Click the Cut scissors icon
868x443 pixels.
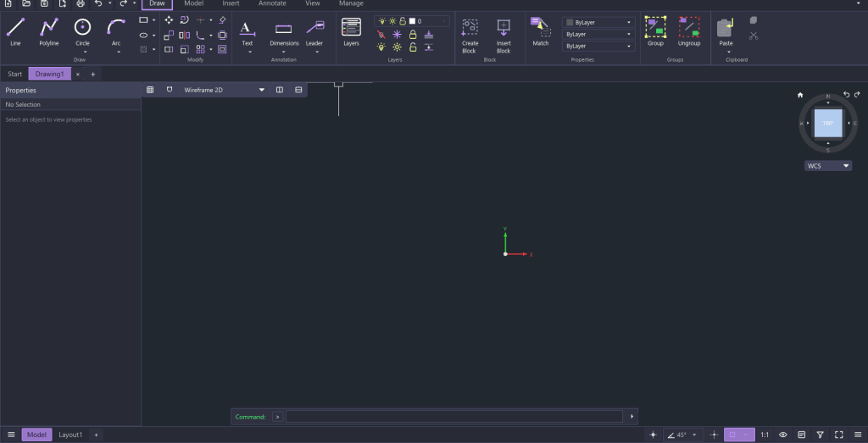754,36
